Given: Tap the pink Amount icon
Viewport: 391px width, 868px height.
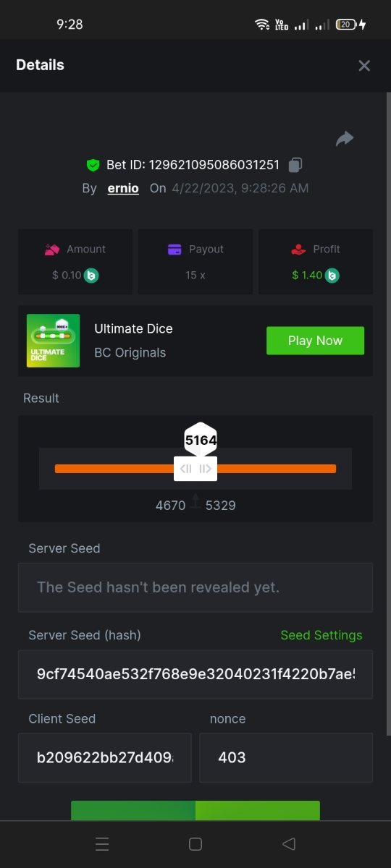Looking at the screenshot, I should [x=51, y=250].
